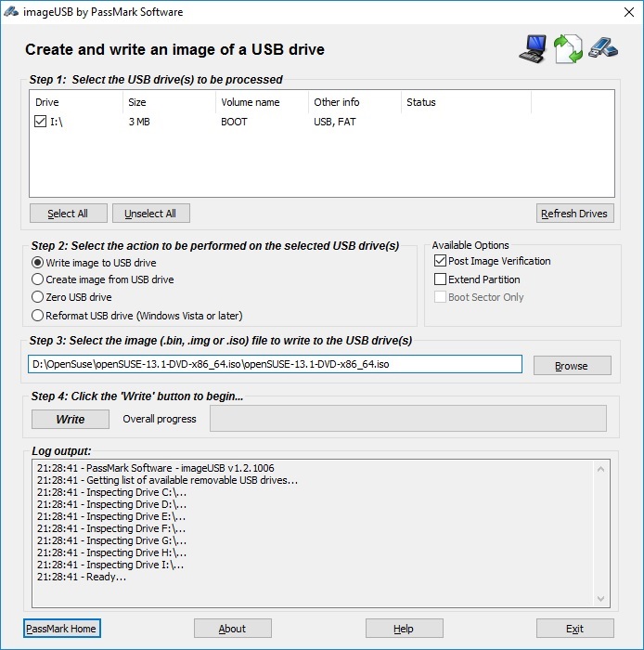Select Reformat USB drive option
Screen dimensions: 644x650
[38, 316]
